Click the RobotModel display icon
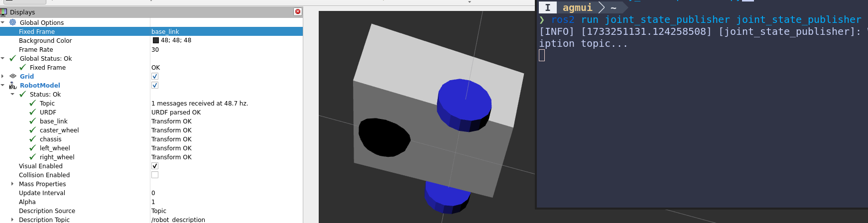The width and height of the screenshot is (868, 223). pyautogui.click(x=13, y=86)
